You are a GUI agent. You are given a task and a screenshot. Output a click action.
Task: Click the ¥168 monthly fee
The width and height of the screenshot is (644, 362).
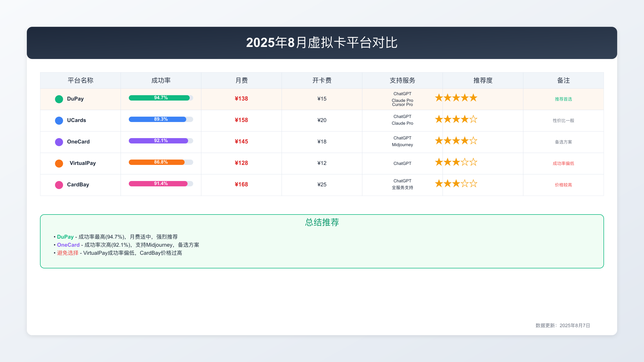click(x=241, y=184)
